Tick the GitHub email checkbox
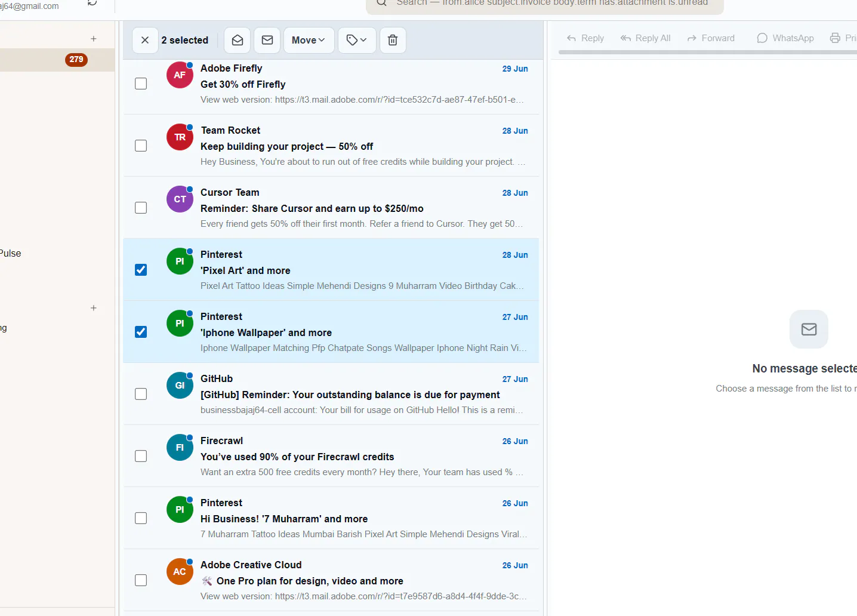Image resolution: width=857 pixels, height=616 pixels. coord(141,394)
